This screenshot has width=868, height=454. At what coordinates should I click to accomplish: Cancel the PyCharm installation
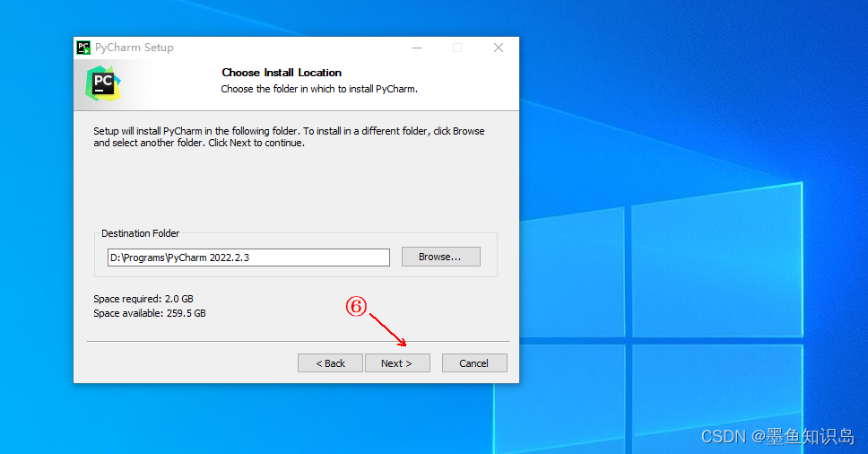click(x=474, y=363)
